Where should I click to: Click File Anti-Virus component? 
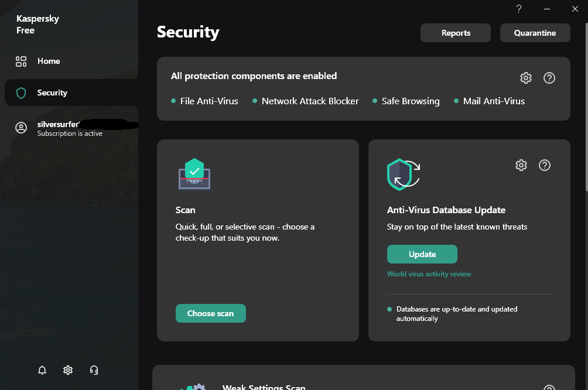(x=209, y=101)
